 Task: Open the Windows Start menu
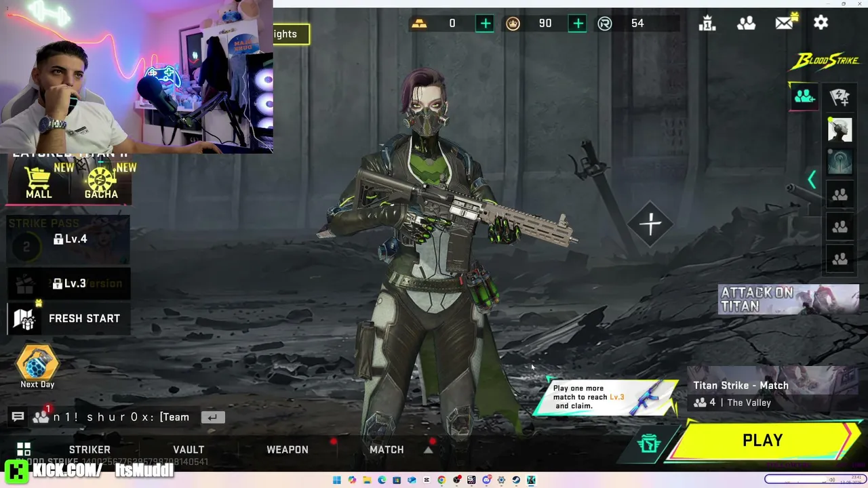337,481
